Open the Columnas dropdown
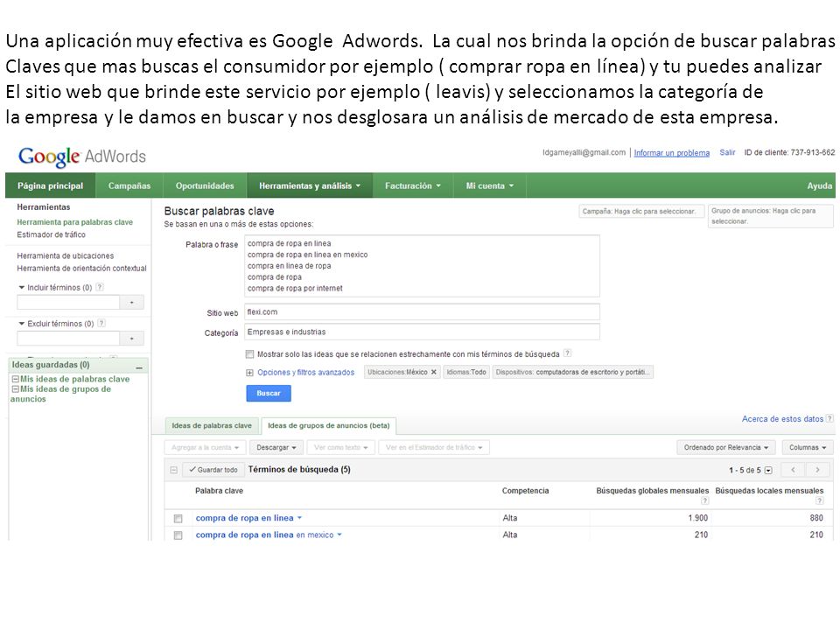The image size is (840, 630). (808, 447)
